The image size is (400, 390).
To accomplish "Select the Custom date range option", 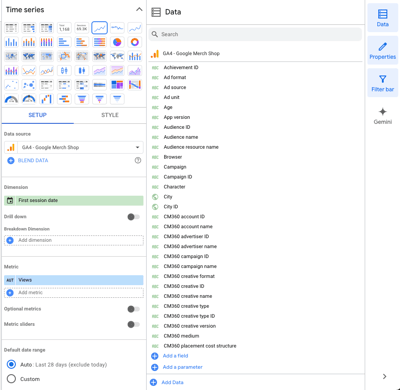I will (x=11, y=379).
